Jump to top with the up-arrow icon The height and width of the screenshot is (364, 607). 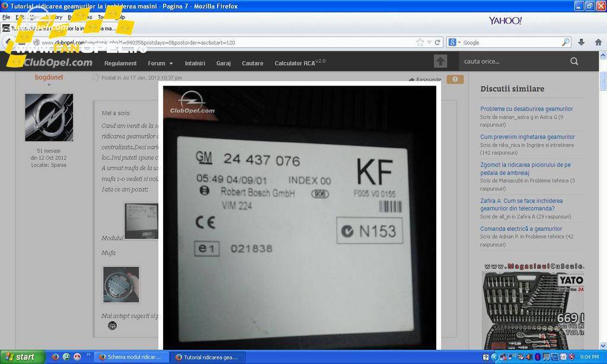(x=440, y=61)
